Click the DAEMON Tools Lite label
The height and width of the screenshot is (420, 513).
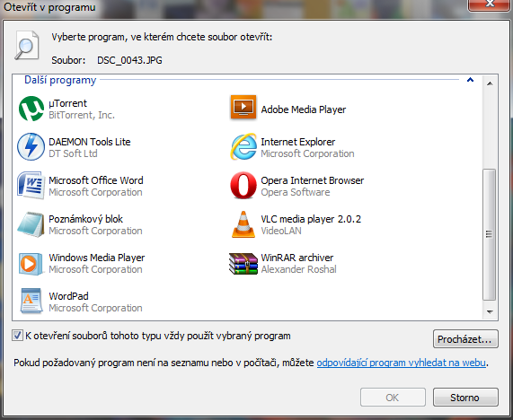[90, 142]
